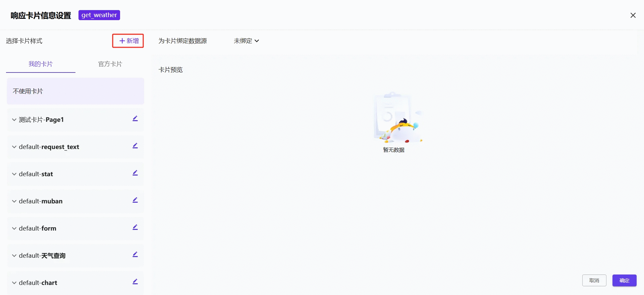Switch to 官方卡片 tab

pyautogui.click(x=110, y=64)
